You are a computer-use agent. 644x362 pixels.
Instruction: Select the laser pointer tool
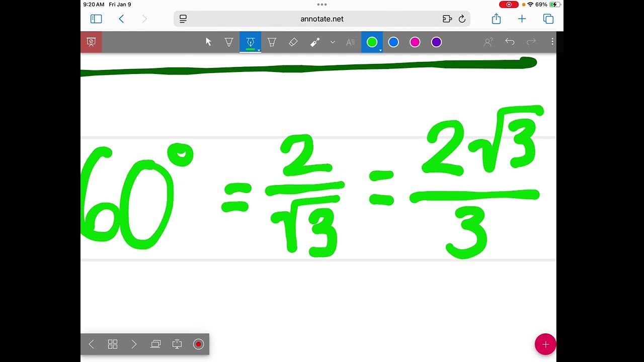pos(315,42)
